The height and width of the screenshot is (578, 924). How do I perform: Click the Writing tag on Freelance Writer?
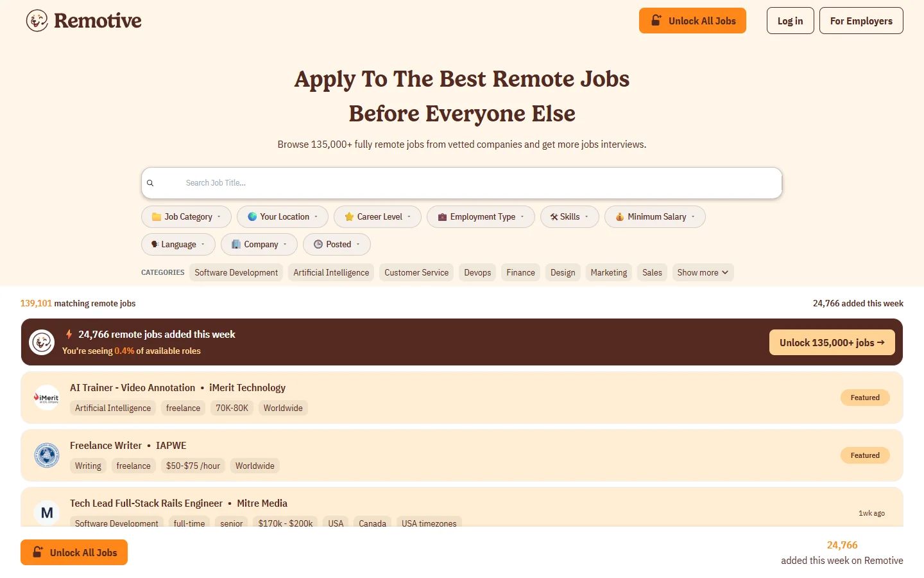point(88,466)
